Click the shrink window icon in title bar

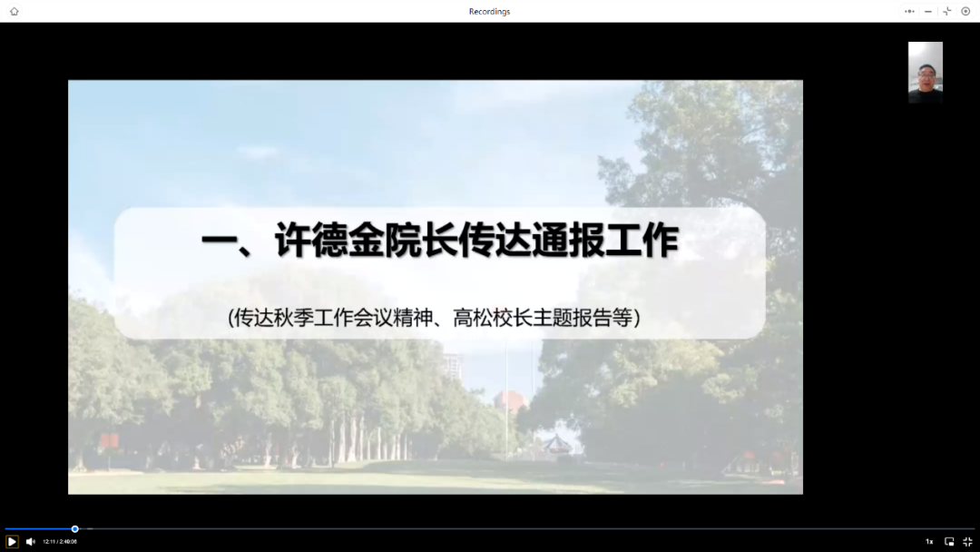[947, 11]
